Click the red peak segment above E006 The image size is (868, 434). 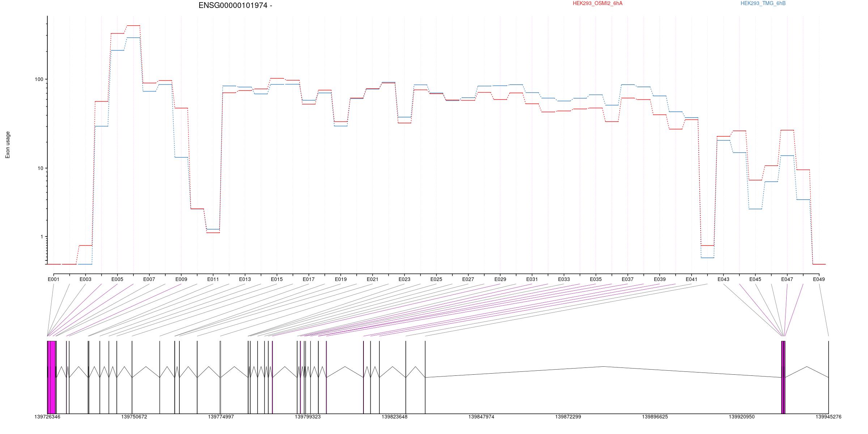(133, 26)
